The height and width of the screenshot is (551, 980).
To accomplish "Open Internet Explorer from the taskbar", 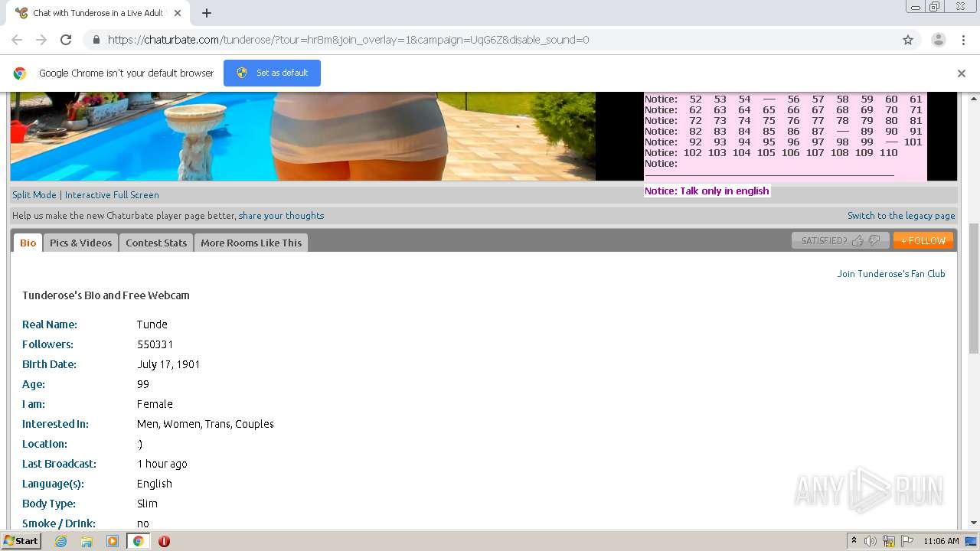I will click(60, 541).
